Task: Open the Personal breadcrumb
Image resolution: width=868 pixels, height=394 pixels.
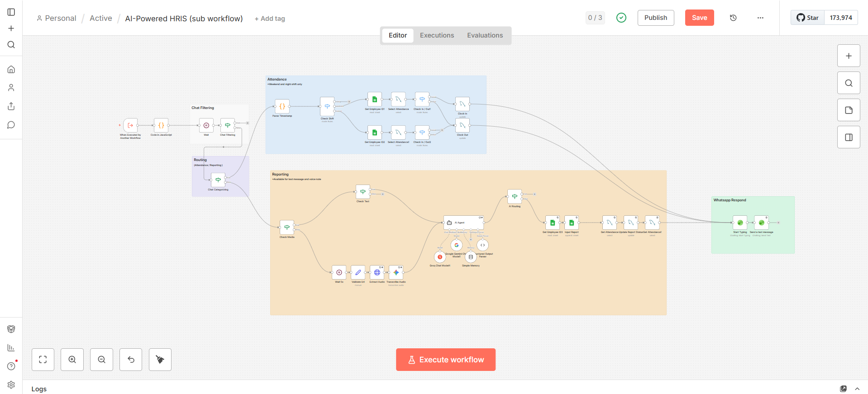Action: pyautogui.click(x=57, y=18)
